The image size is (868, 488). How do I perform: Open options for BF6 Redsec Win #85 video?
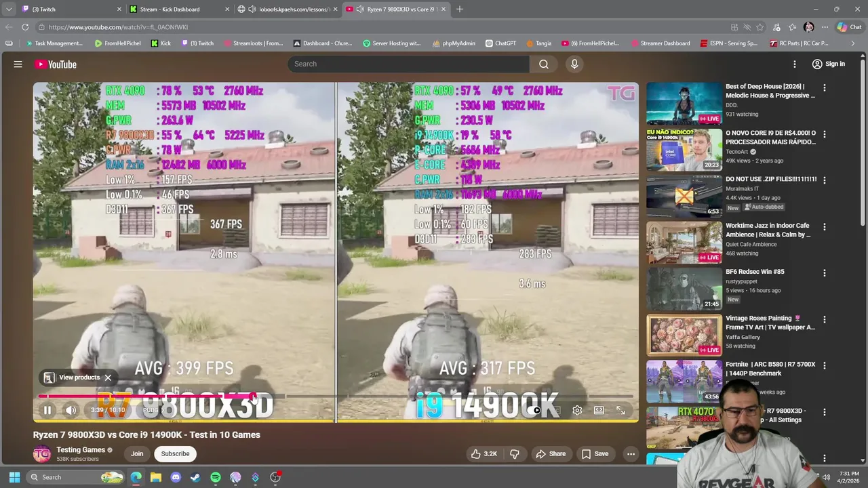tap(825, 272)
